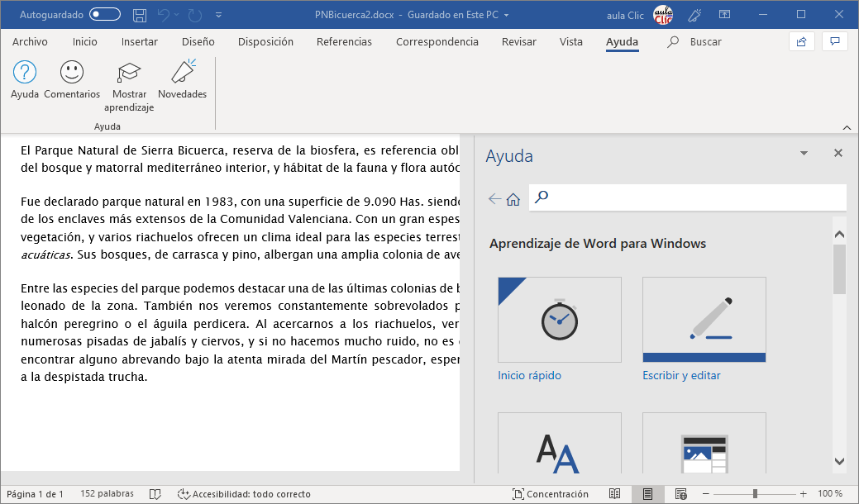The image size is (859, 504).
Task: Enable Concentración mode in status bar
Action: point(551,493)
